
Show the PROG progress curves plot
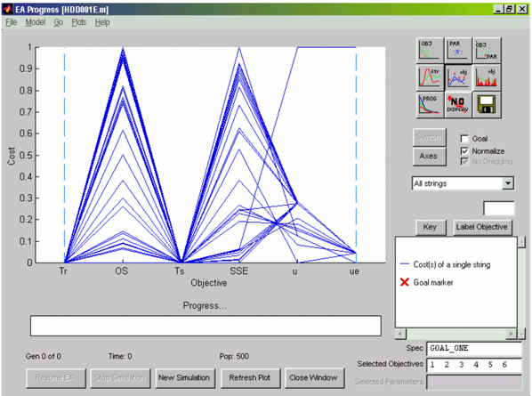coord(430,104)
